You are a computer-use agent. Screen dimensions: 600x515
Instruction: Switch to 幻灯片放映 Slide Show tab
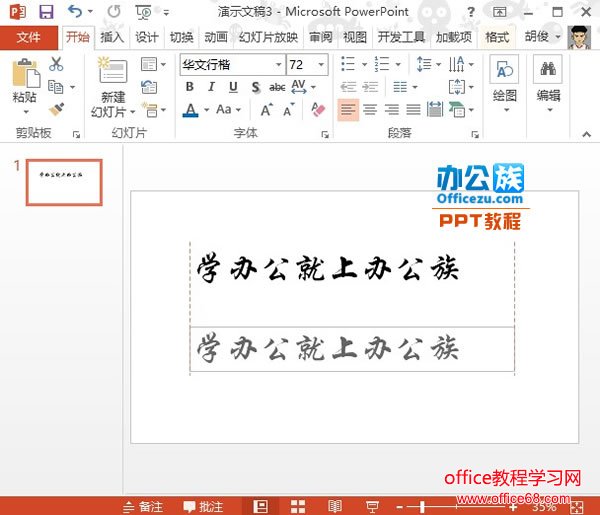point(268,37)
